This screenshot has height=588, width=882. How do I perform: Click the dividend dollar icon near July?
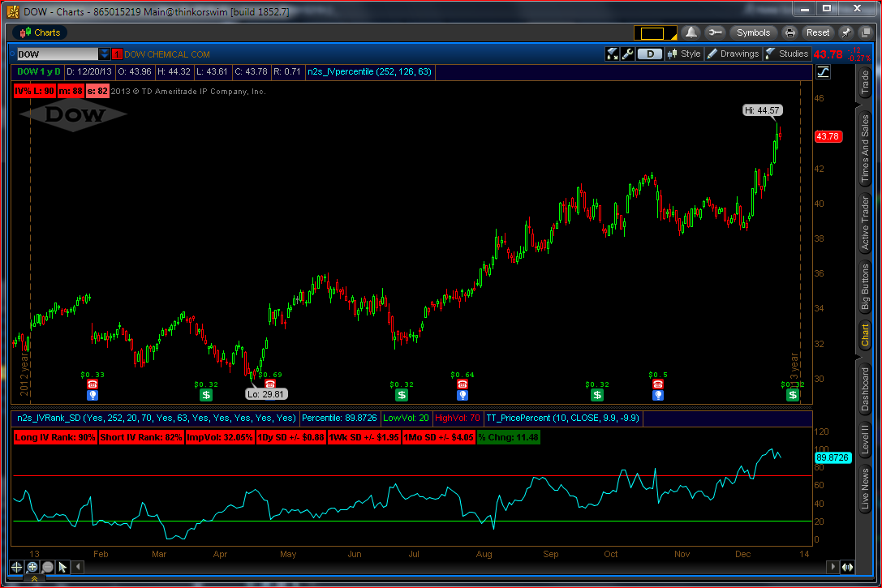tap(402, 395)
